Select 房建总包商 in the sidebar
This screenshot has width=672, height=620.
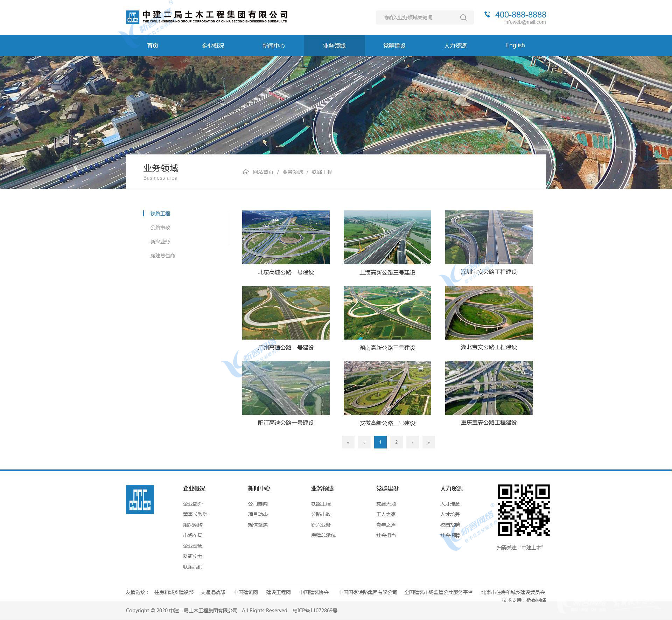point(163,256)
